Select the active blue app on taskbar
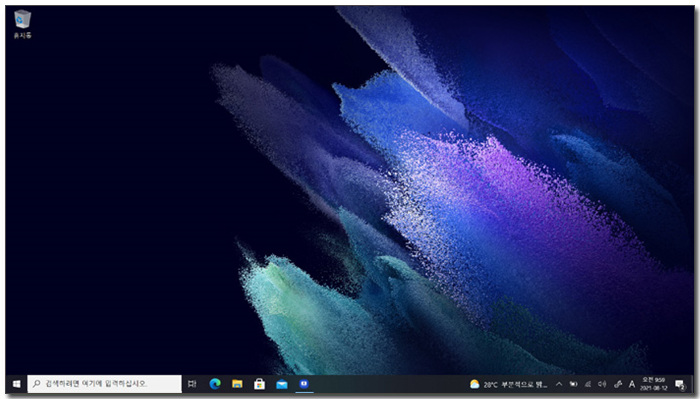 [304, 384]
